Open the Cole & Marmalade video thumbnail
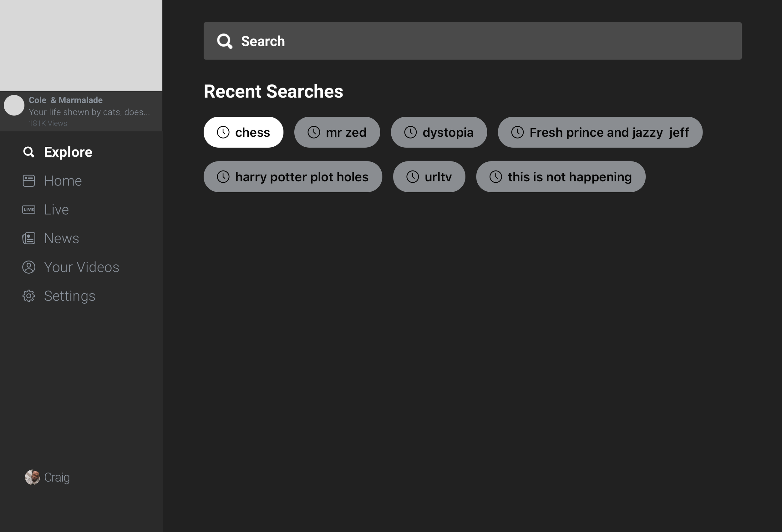Viewport: 782px width, 532px height. 81,45
